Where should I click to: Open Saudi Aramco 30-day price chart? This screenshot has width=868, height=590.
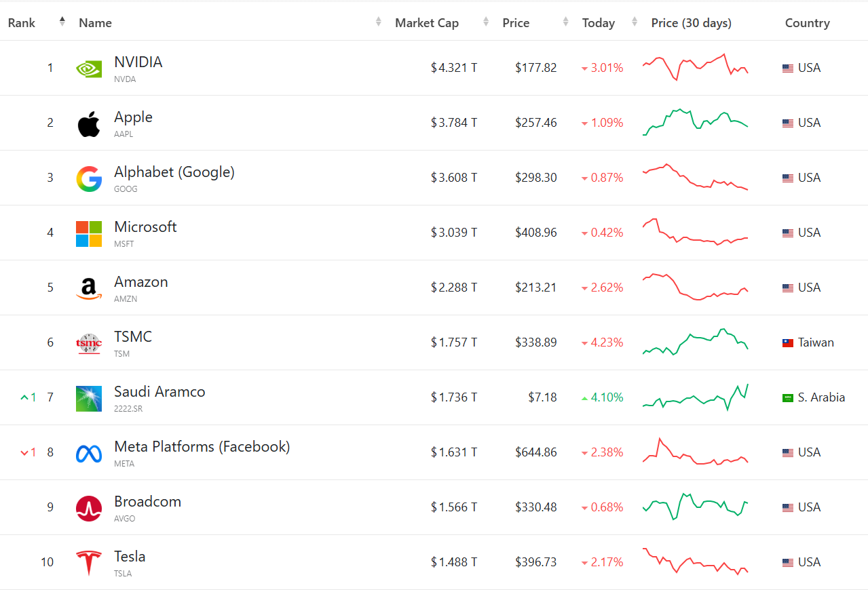point(695,397)
